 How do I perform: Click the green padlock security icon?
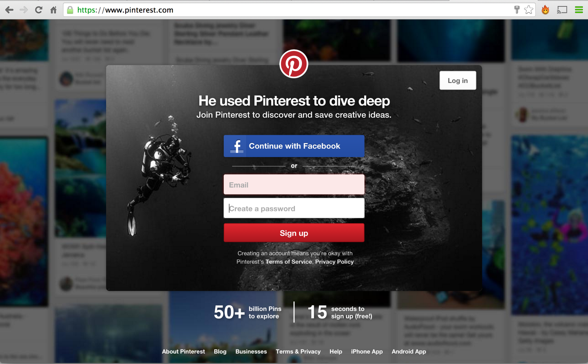pyautogui.click(x=70, y=10)
